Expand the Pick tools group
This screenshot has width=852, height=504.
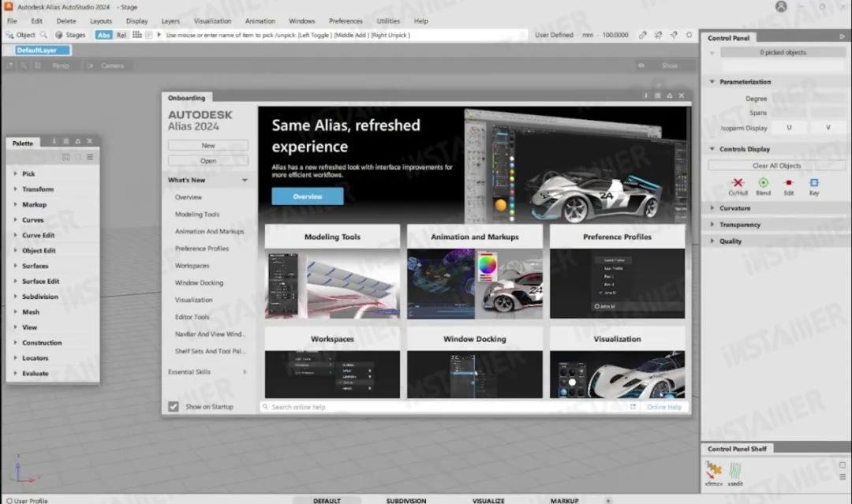point(15,174)
